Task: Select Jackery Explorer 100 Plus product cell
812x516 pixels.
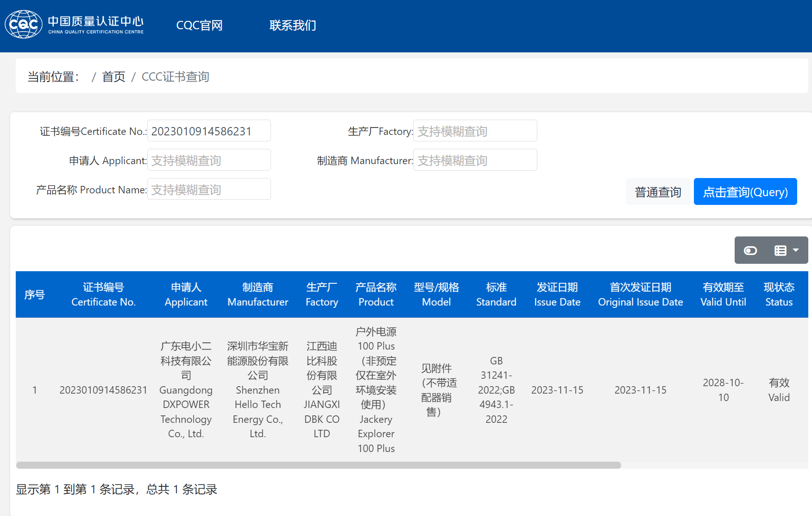Action: 376,390
